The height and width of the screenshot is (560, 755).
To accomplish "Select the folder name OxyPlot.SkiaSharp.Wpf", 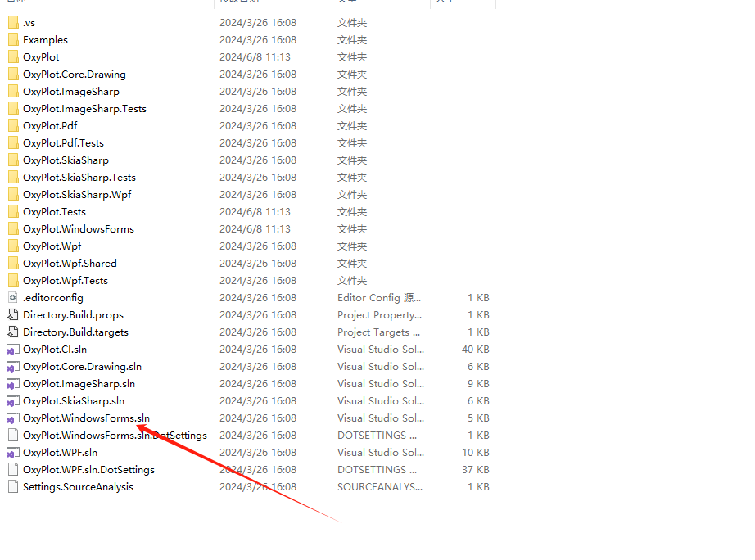I will (77, 195).
